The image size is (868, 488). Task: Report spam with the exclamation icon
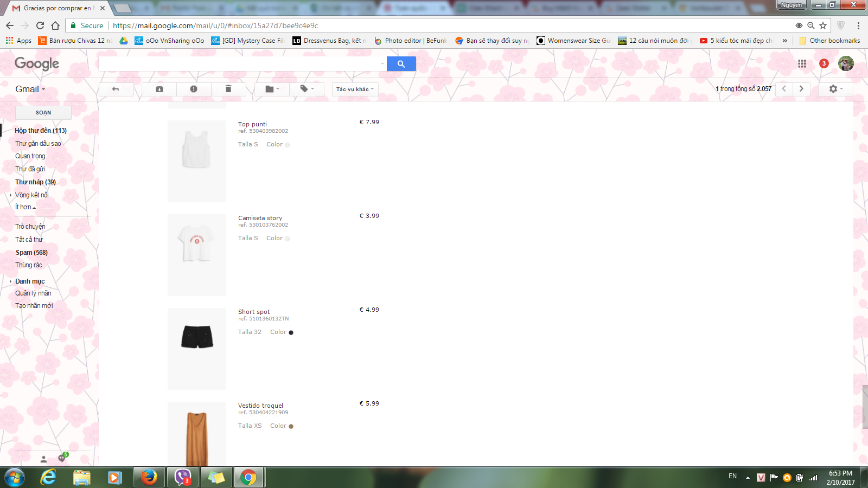[194, 89]
